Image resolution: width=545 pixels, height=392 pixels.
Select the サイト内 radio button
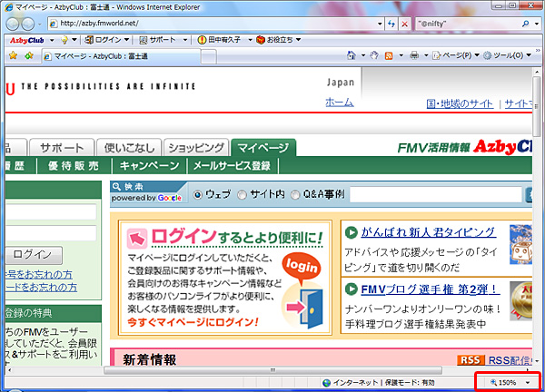(x=242, y=195)
